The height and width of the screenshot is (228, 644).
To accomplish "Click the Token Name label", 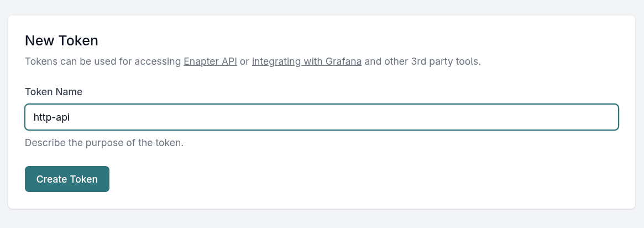I will tap(54, 92).
